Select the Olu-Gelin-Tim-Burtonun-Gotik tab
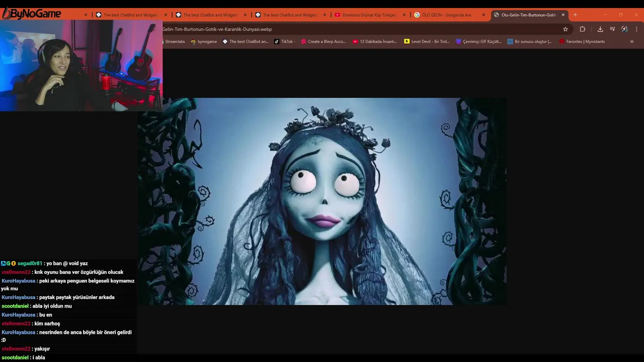The width and height of the screenshot is (644, 362). coord(529,15)
